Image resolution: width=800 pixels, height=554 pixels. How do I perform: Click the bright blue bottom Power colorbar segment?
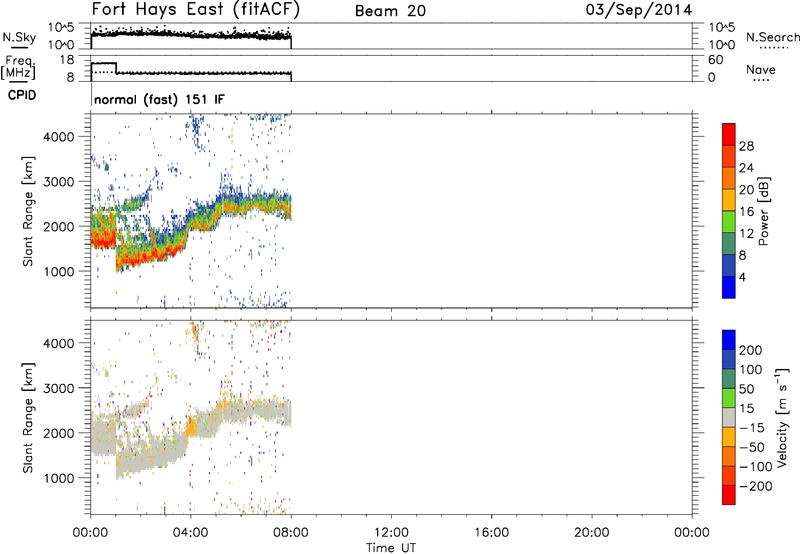[x=729, y=287]
